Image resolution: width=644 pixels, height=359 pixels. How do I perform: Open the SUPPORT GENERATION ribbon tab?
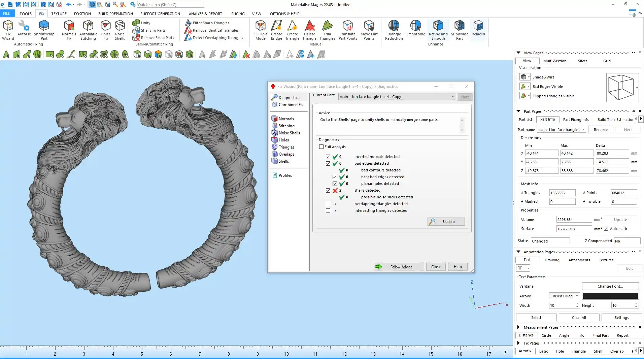click(160, 14)
